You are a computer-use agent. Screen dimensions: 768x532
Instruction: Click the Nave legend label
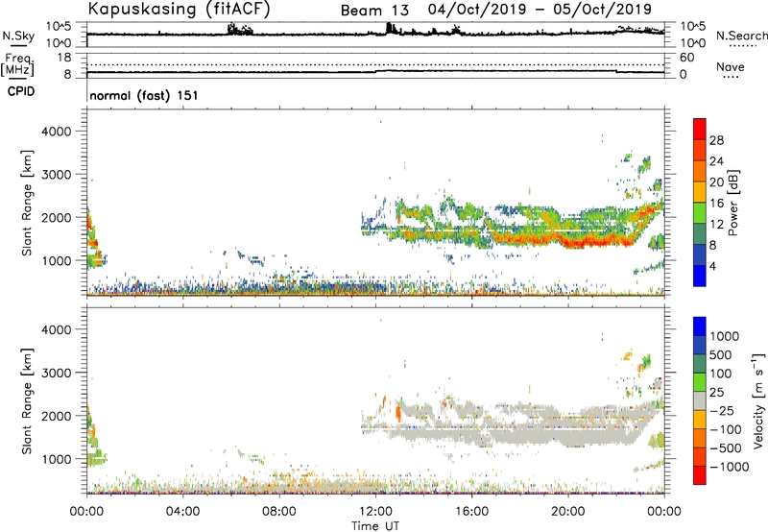[731, 67]
